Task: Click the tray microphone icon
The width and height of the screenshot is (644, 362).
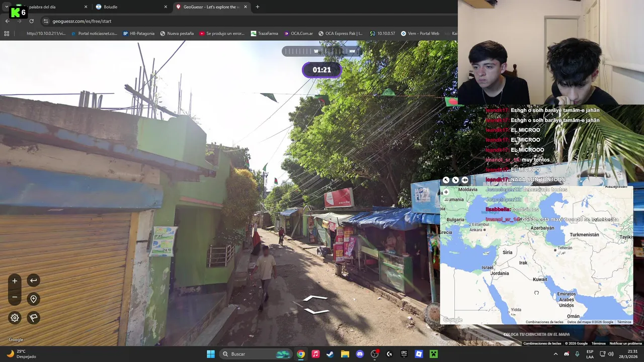Action: coord(577,354)
